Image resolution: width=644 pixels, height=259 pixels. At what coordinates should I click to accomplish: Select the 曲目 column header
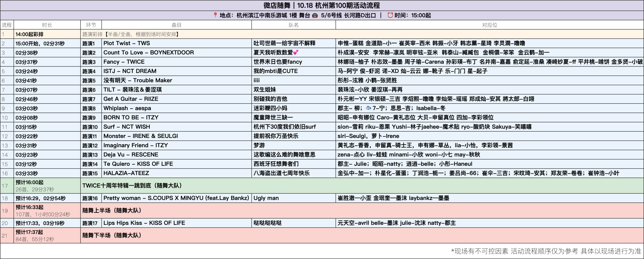(x=176, y=25)
